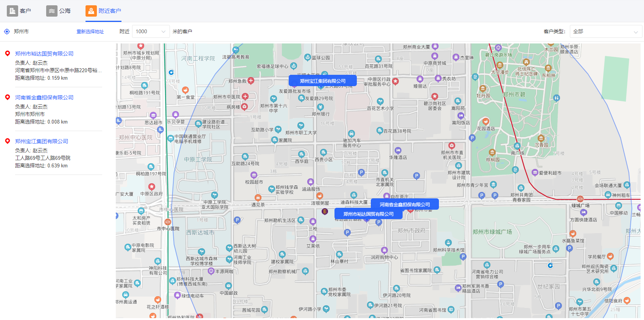The height and width of the screenshot is (320, 644).
Task: Click the 客户 tab icon
Action: 12,11
